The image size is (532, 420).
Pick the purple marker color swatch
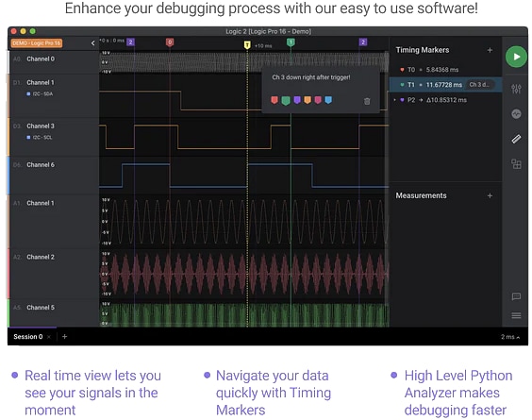[x=297, y=100]
